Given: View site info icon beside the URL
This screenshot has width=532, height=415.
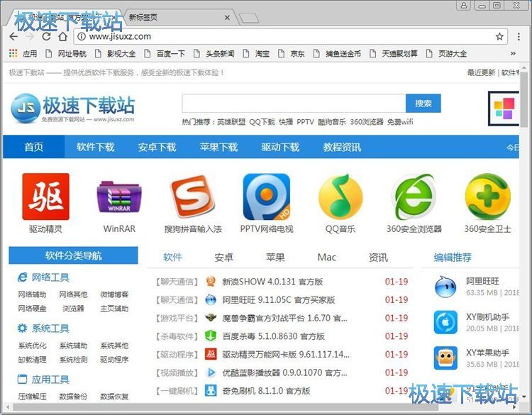Looking at the screenshot, I should tap(82, 36).
